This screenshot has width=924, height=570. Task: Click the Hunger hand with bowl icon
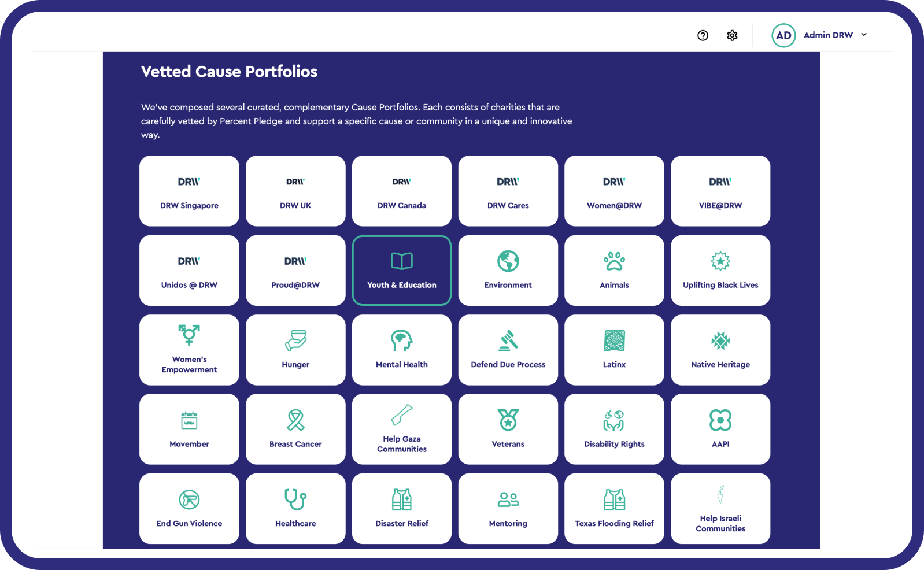click(295, 340)
